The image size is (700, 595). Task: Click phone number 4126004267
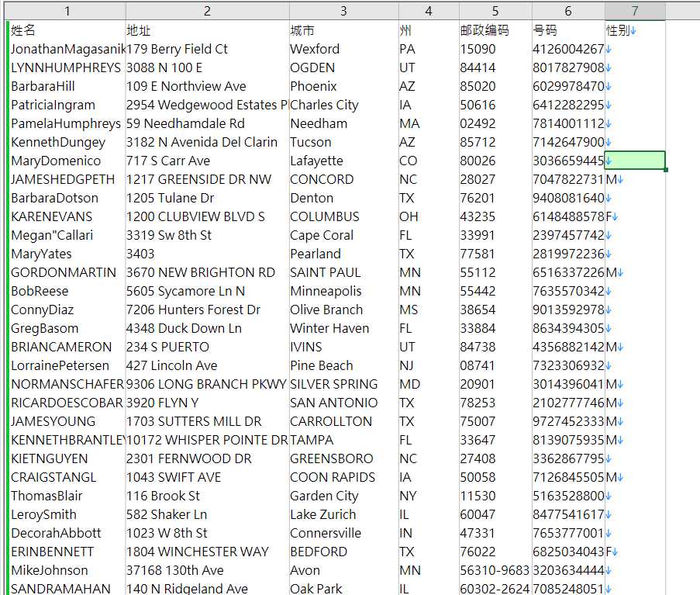pos(568,49)
